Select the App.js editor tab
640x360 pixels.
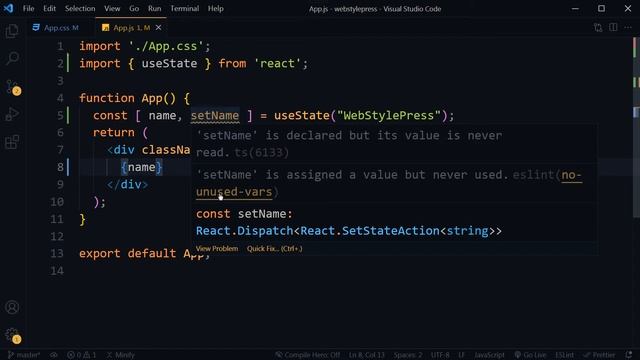coord(131,27)
